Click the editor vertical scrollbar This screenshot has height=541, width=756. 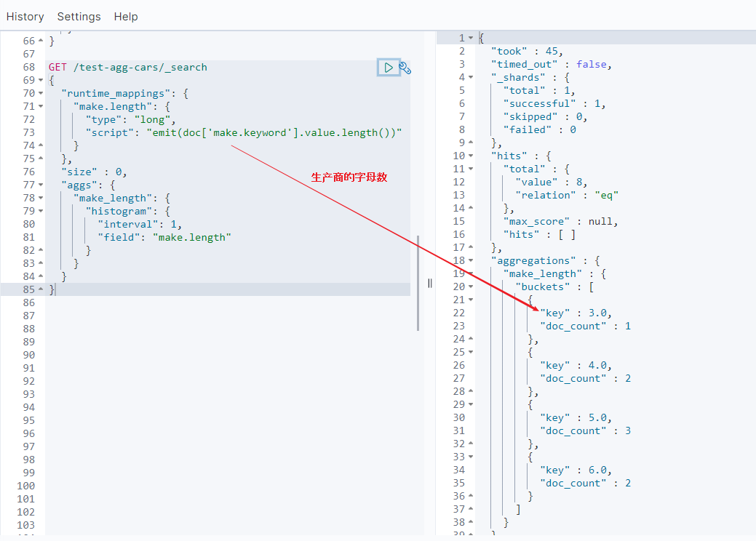click(418, 282)
